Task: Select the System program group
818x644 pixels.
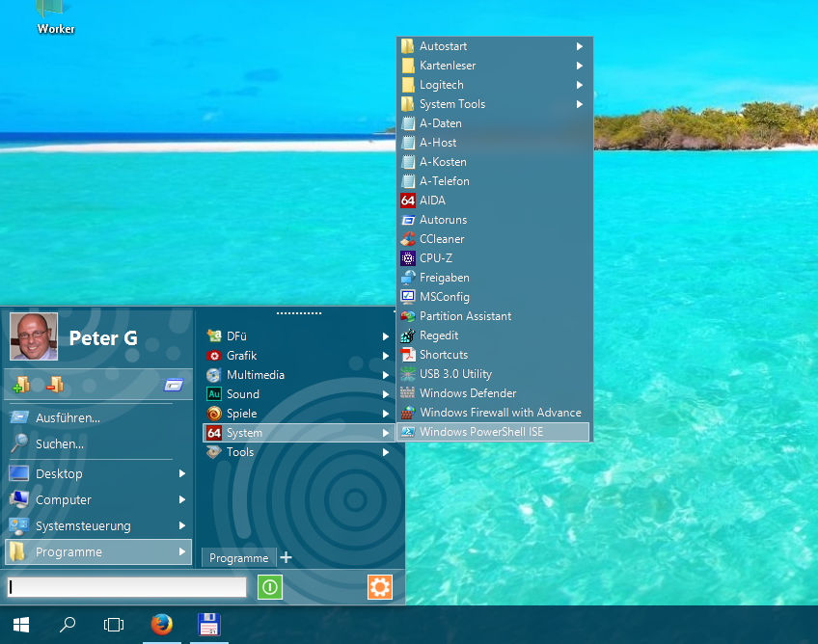Action: [x=298, y=433]
